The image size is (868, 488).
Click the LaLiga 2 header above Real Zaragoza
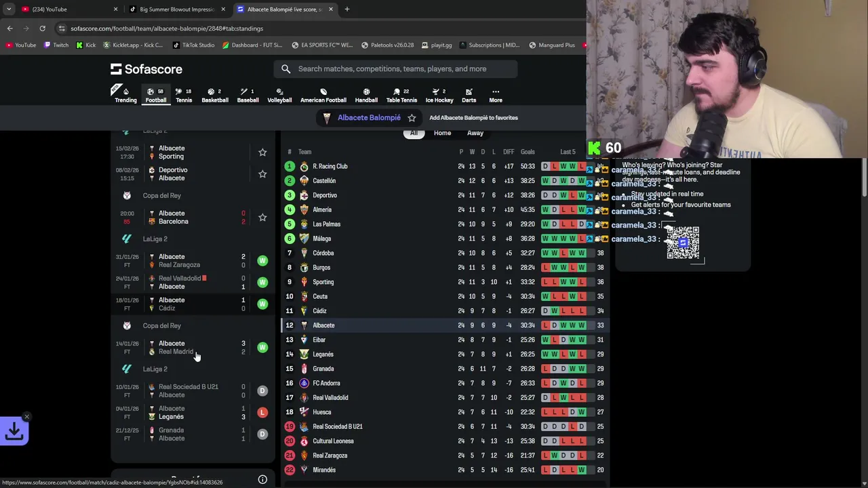point(155,239)
